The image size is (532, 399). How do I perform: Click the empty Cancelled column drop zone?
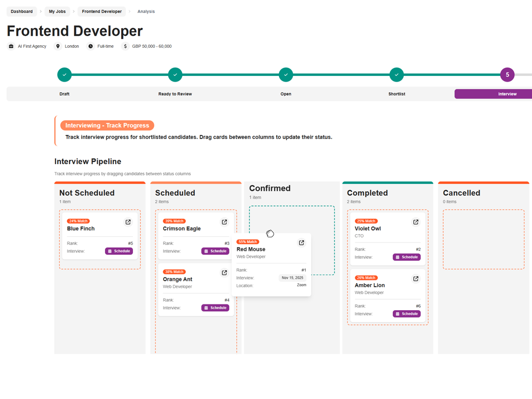click(483, 239)
